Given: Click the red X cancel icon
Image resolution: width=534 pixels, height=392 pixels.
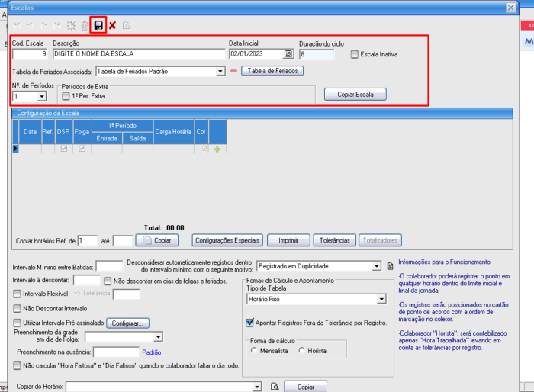Looking at the screenshot, I should (112, 25).
